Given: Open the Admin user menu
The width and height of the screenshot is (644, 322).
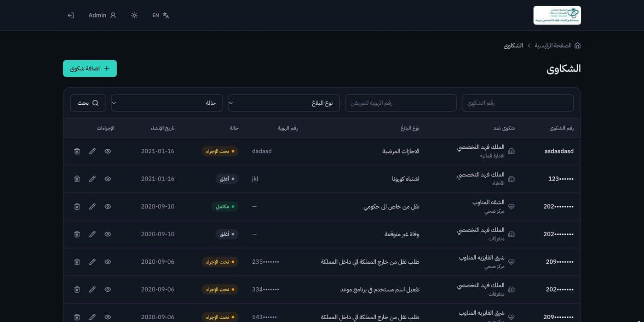Looking at the screenshot, I should [102, 15].
